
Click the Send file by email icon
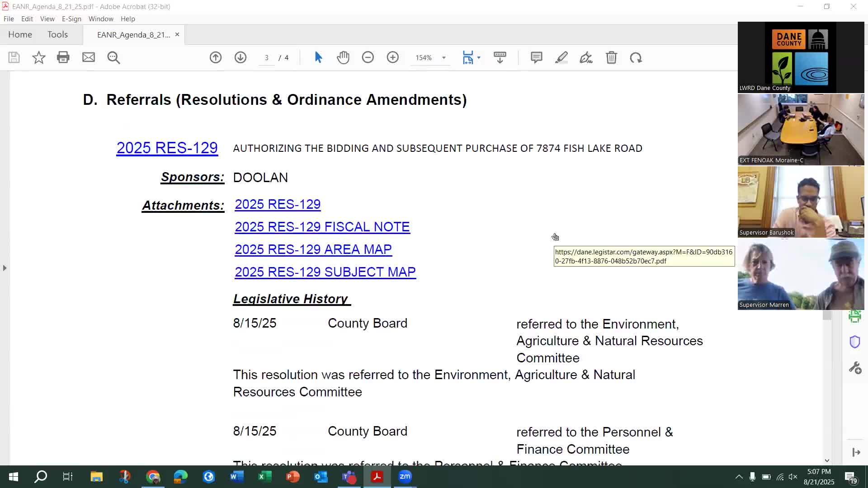point(89,57)
